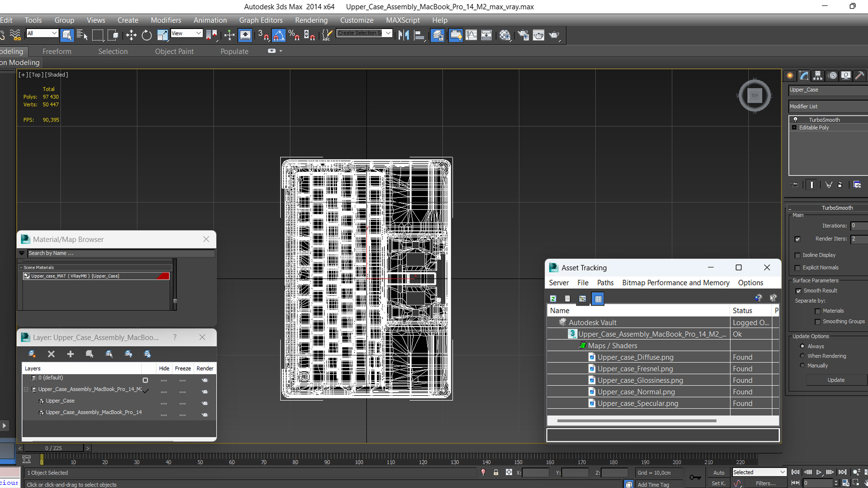Create new layer in Layer dialog
This screenshot has height=488, width=868.
pos(32,354)
